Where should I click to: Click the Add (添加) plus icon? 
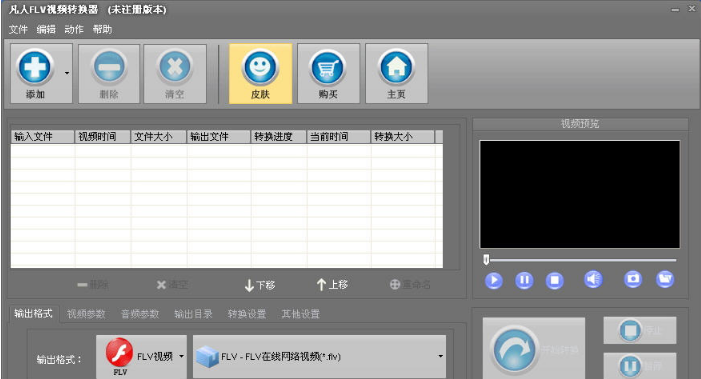click(35, 67)
